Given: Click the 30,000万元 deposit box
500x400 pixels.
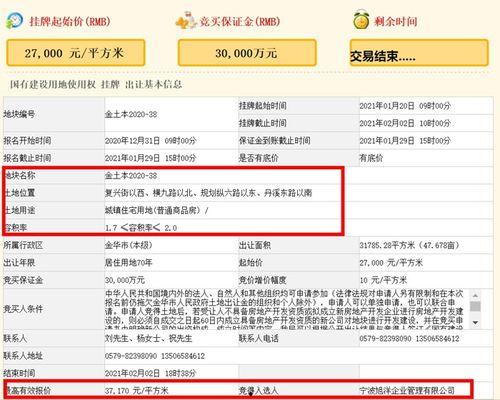Looking at the screenshot, I should coord(247,53).
